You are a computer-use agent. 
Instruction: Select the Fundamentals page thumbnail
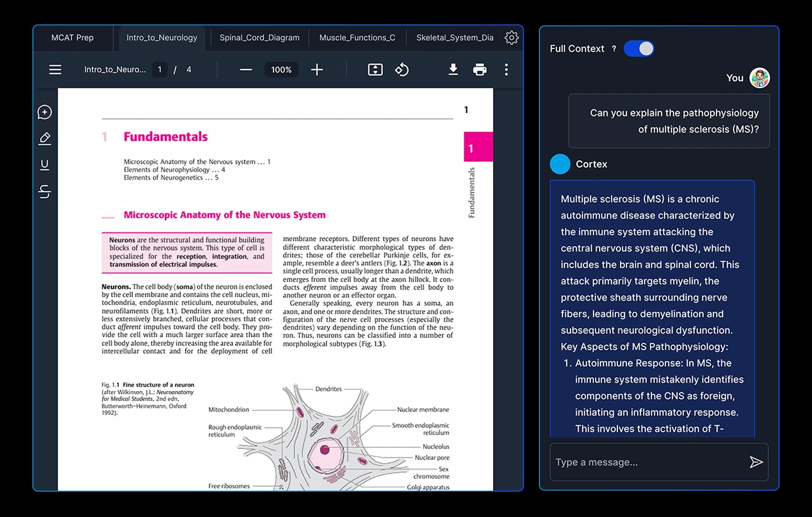(478, 147)
